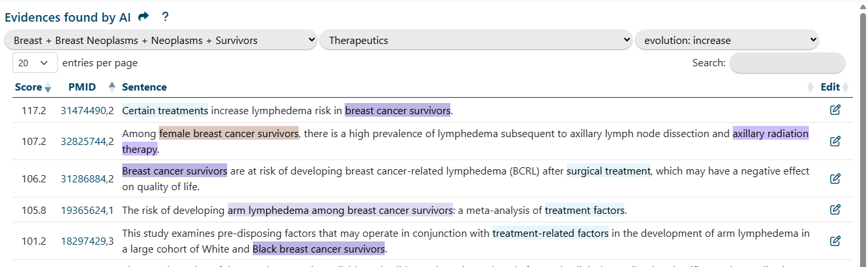Viewport: 868px width, 267px height.
Task: Click the Search input field
Action: click(x=787, y=63)
